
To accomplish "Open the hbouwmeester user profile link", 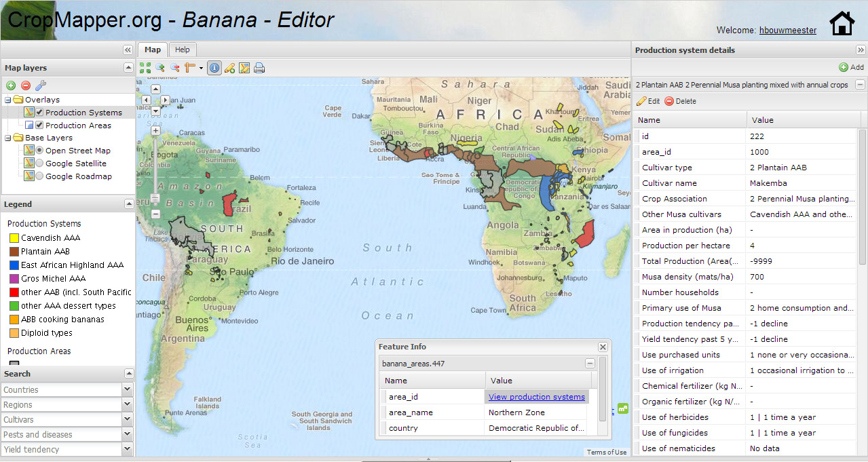I will click(787, 30).
